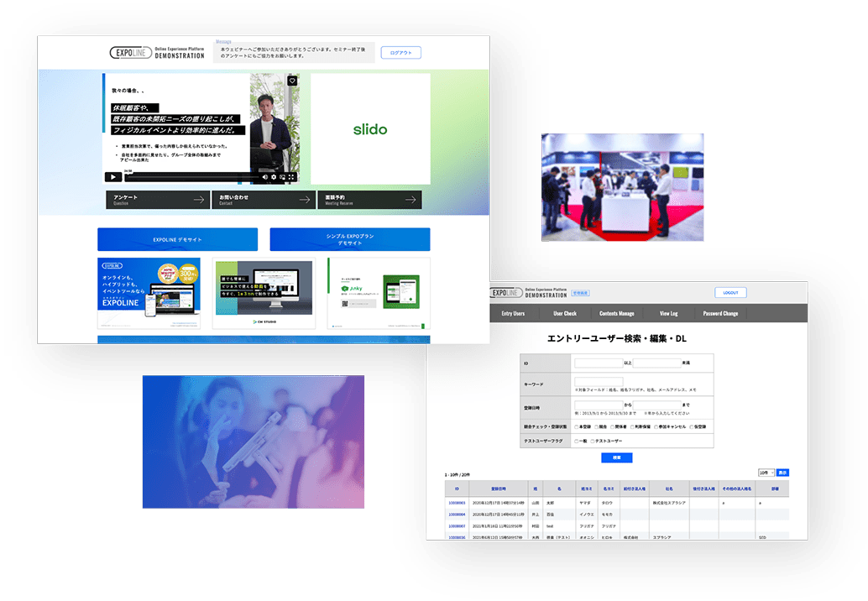The width and height of the screenshot is (868, 601).
Task: Check the テストユーザー checkbox
Action: (x=593, y=441)
